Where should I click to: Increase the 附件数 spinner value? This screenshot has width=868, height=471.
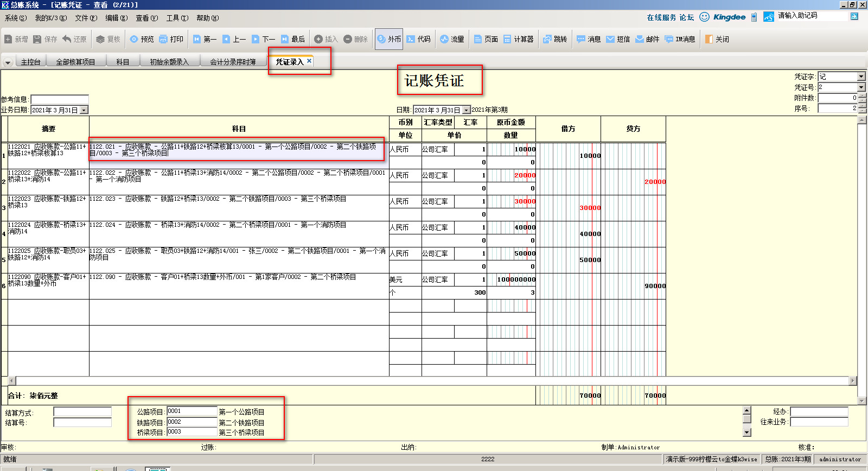pyautogui.click(x=863, y=96)
